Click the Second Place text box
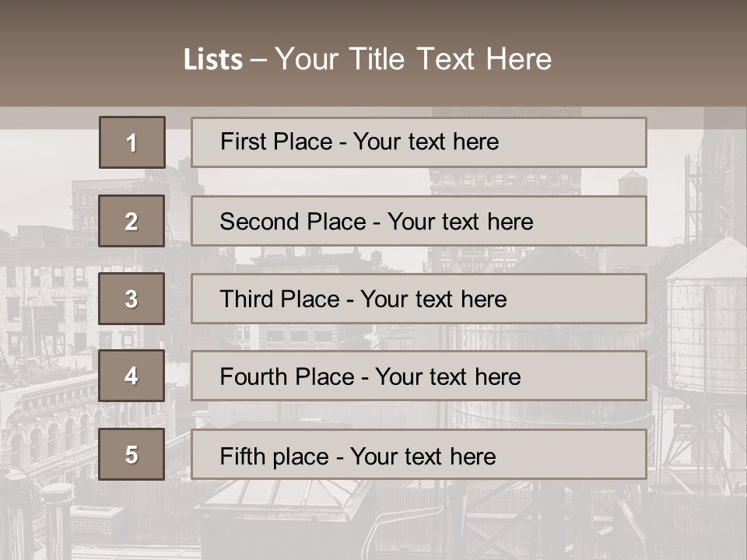 (x=419, y=221)
